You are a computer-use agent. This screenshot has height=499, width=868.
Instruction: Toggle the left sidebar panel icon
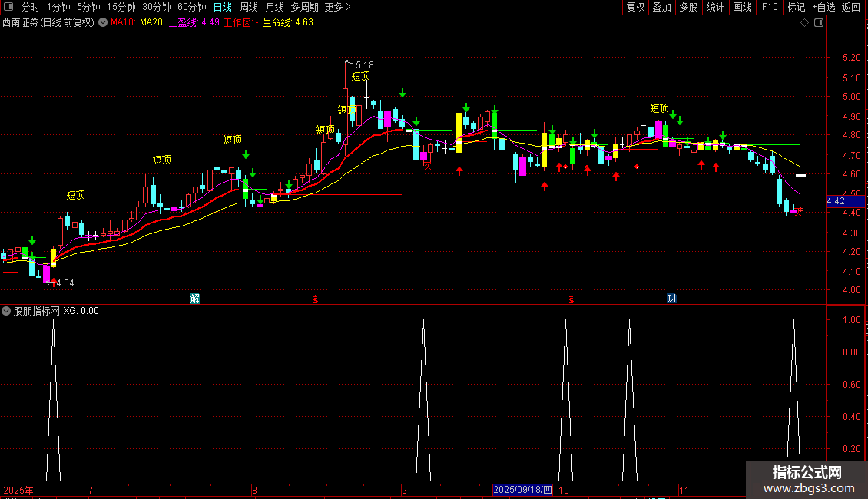click(8, 7)
